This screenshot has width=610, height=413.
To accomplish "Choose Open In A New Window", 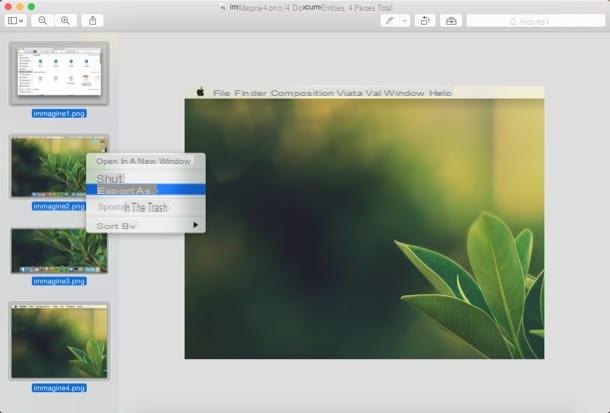I will [145, 161].
